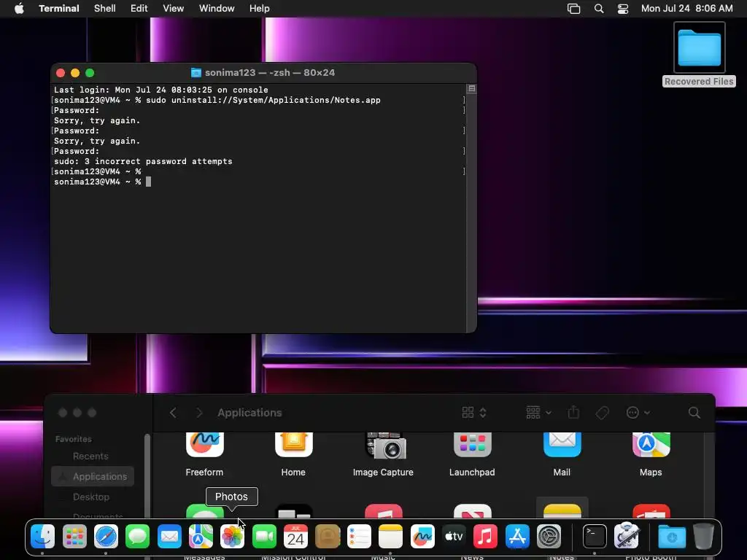Open Desktop in Finder sidebar
This screenshot has height=560, width=747.
pos(91,497)
